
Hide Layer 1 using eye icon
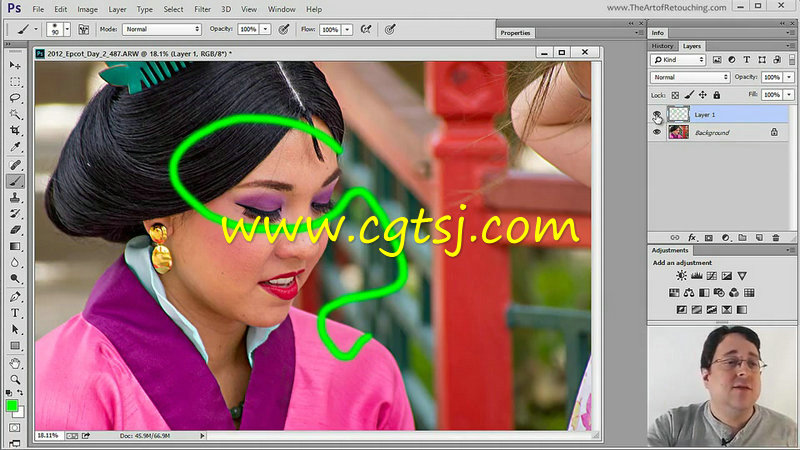(657, 114)
